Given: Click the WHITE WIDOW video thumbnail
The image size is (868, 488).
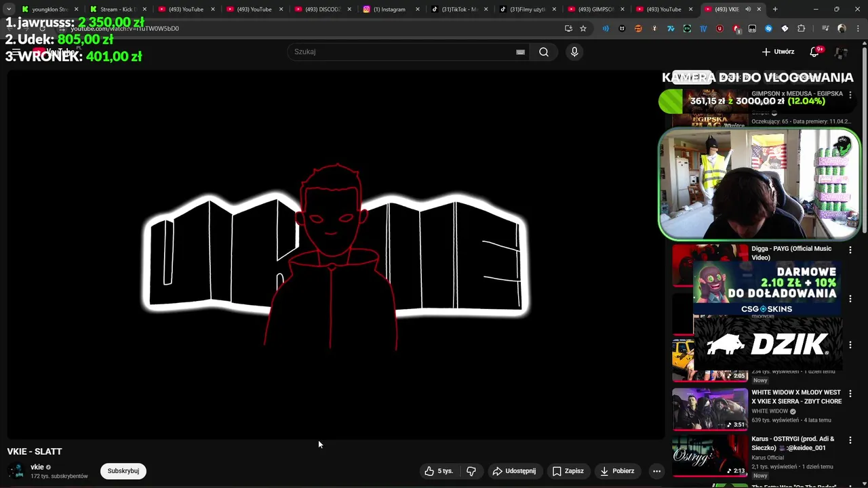Looking at the screenshot, I should point(710,409).
